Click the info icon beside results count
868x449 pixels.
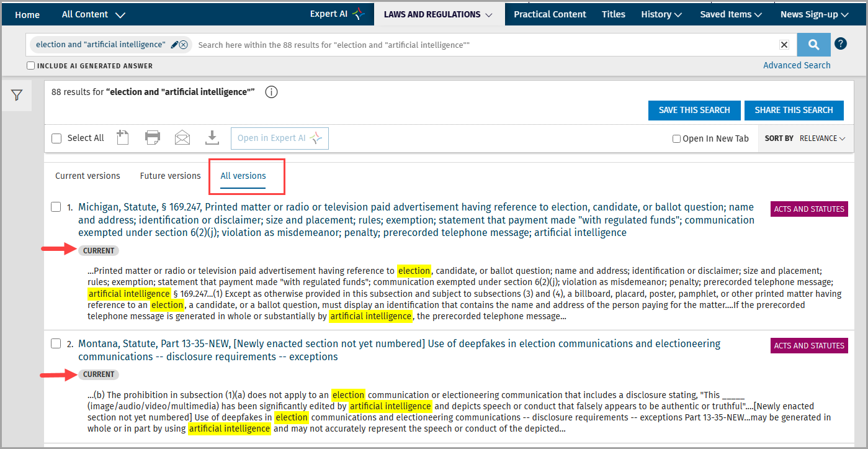click(271, 92)
